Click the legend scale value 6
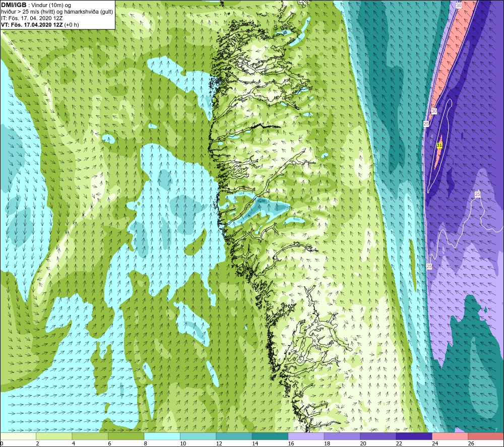 pos(109,443)
